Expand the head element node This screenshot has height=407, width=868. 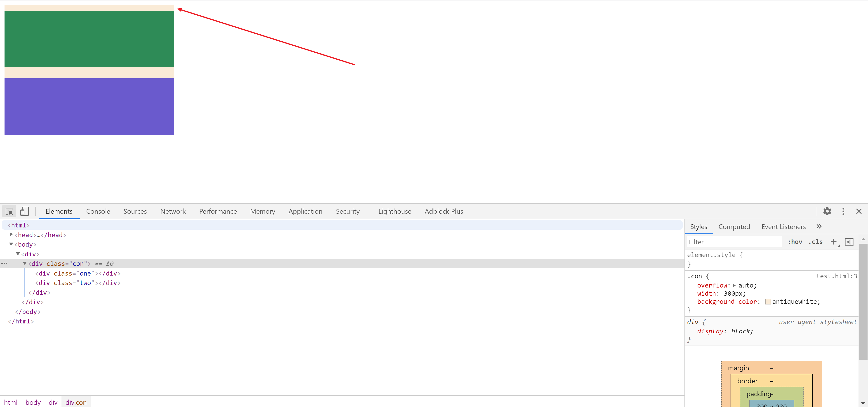click(11, 235)
